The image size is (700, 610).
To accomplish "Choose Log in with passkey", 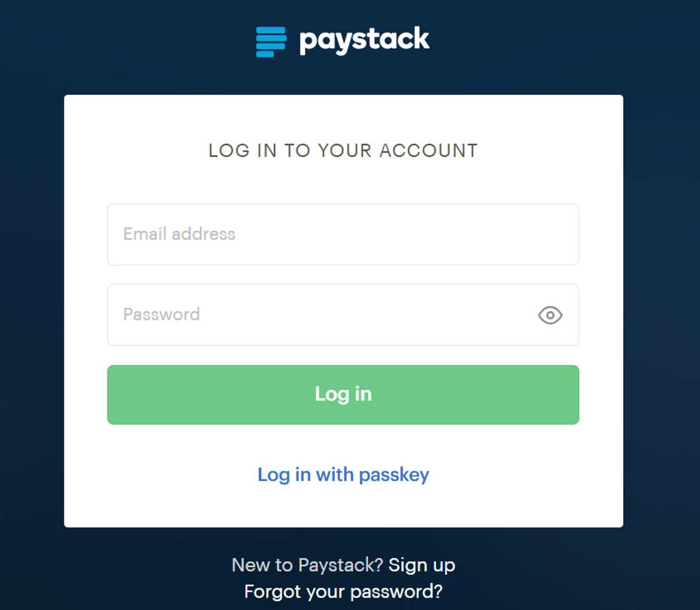I will [x=343, y=474].
